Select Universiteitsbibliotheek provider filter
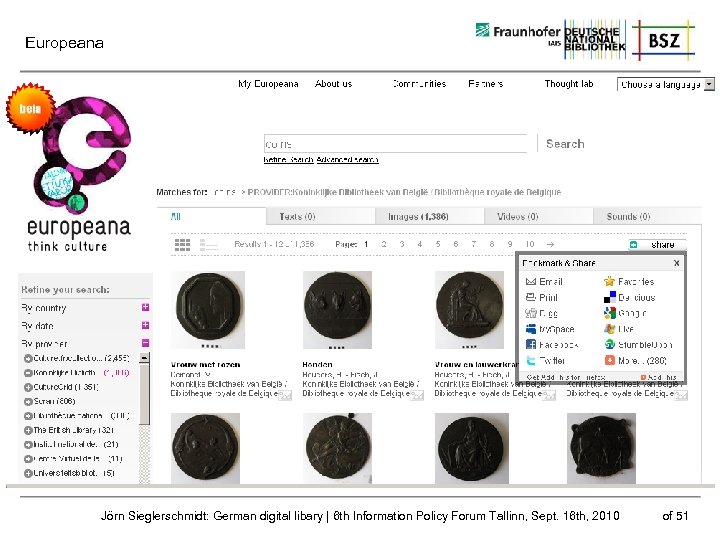The image size is (720, 540). click(69, 473)
